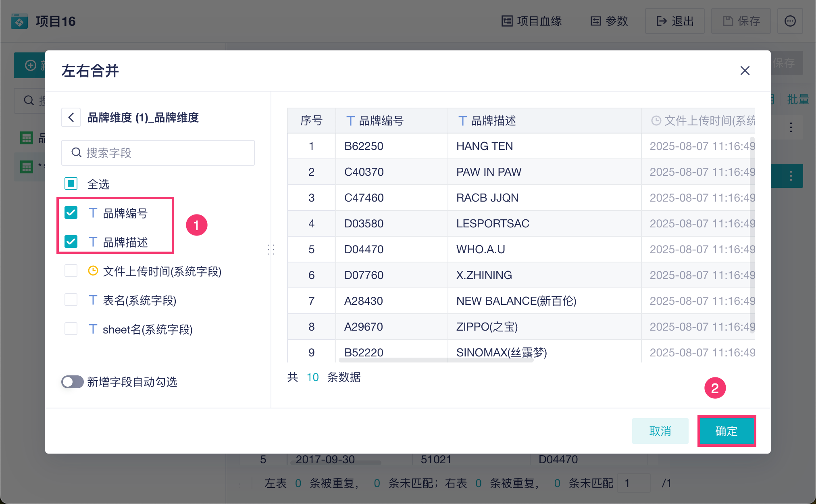Click the more options ellipsis in top-right corner
816x504 pixels.
coord(790,21)
